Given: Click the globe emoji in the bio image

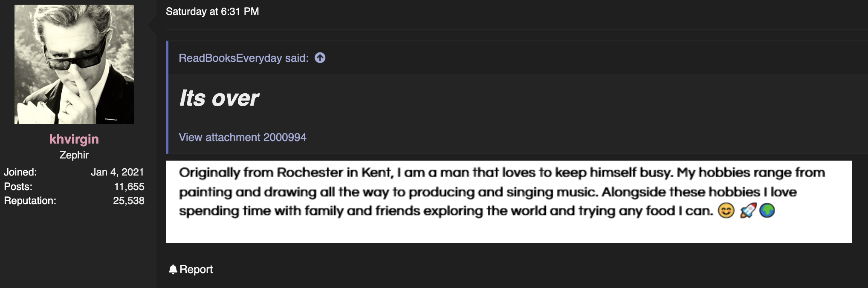Looking at the screenshot, I should (x=767, y=210).
